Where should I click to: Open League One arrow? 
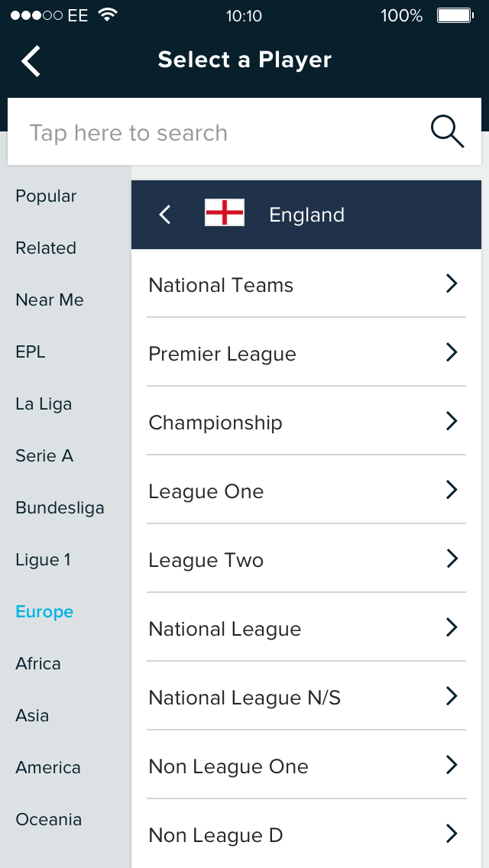point(451,491)
